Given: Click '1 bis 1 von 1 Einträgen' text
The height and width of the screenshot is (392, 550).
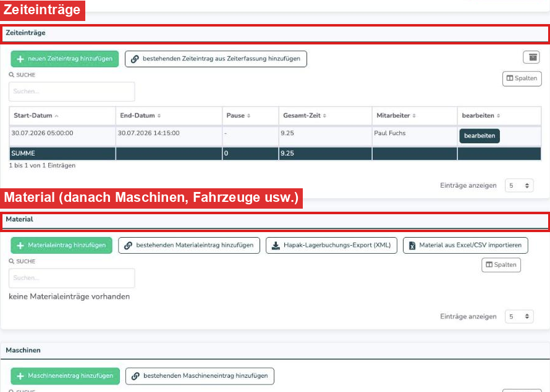Looking at the screenshot, I should [42, 165].
